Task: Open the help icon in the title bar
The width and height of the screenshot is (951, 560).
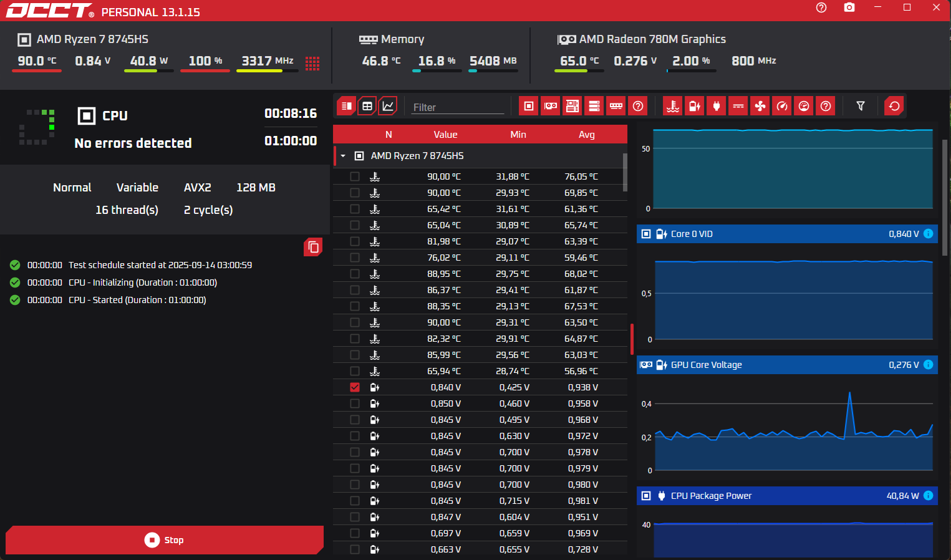Action: coord(821,7)
